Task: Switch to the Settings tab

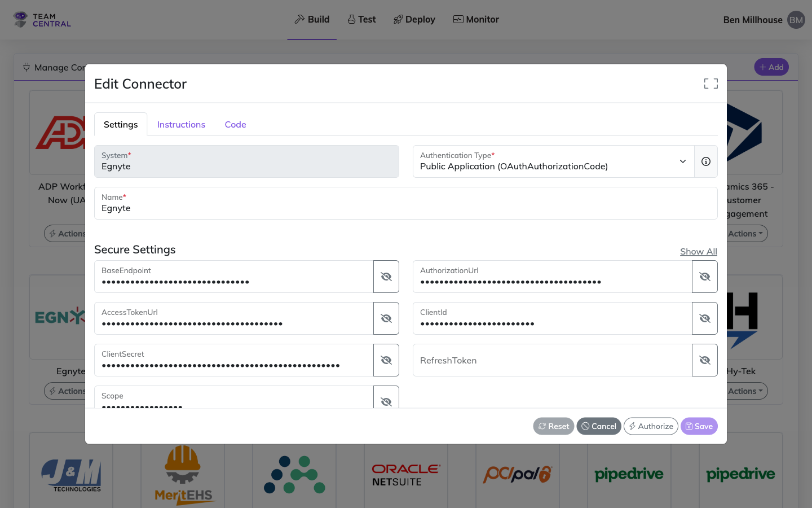Action: coord(121,124)
